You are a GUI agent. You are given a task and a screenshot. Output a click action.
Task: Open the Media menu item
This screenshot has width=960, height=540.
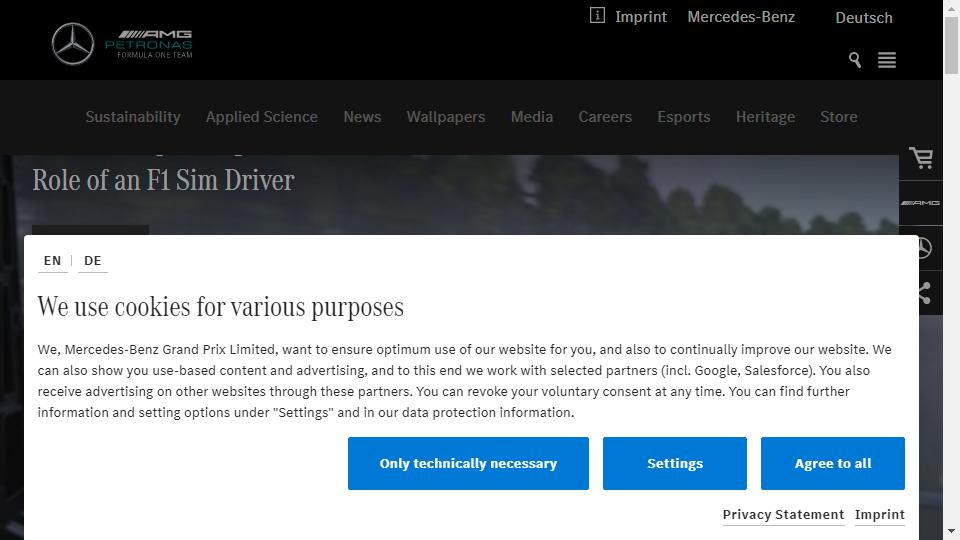pos(531,117)
